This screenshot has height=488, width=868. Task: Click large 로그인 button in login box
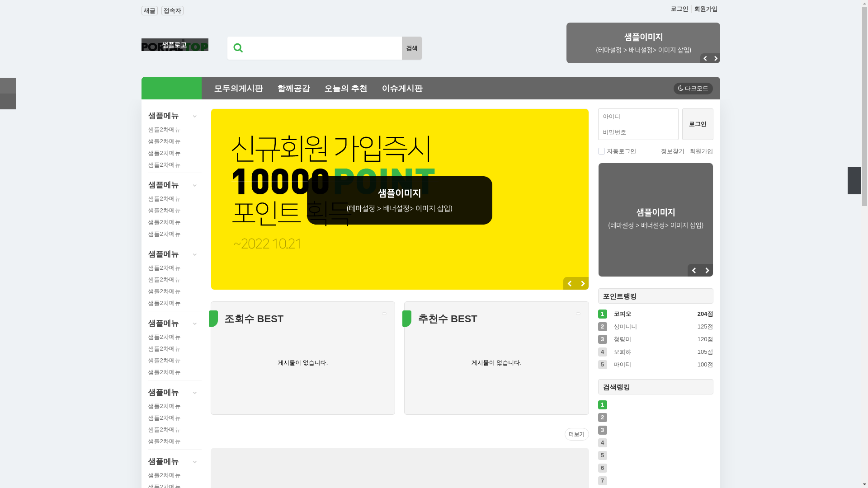698,124
